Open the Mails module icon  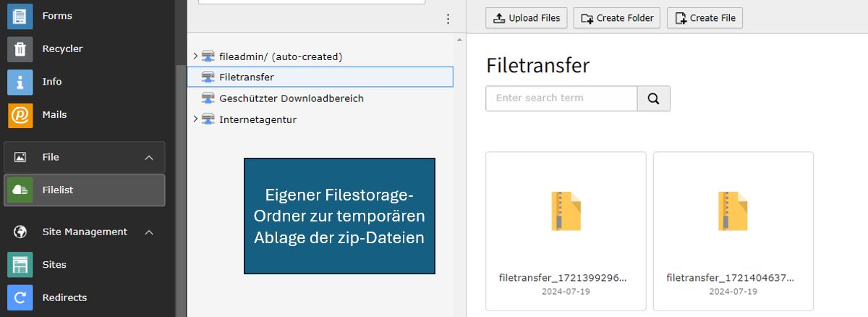(20, 115)
